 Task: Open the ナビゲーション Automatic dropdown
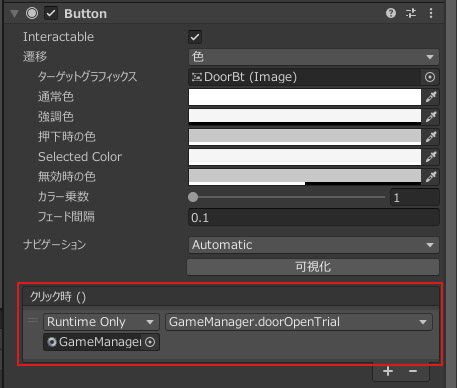tap(314, 245)
